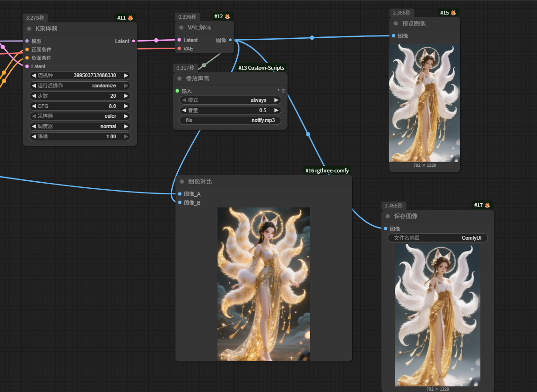The image size is (537, 392).
Task: Click the grey reroute dot below VAE解码
Action: 204,65
